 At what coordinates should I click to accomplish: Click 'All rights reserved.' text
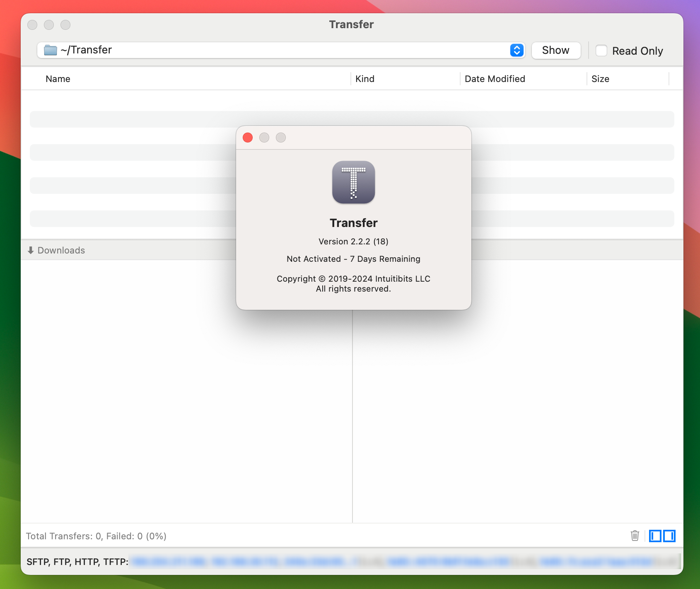(x=354, y=289)
